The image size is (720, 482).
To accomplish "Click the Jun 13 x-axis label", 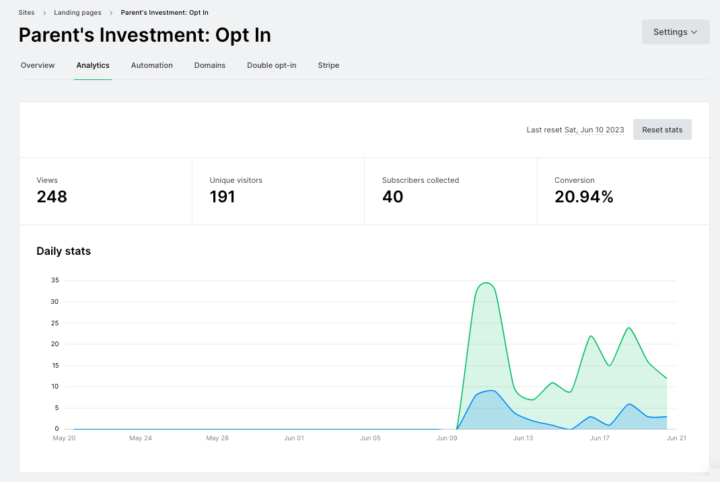I will pyautogui.click(x=522, y=438).
